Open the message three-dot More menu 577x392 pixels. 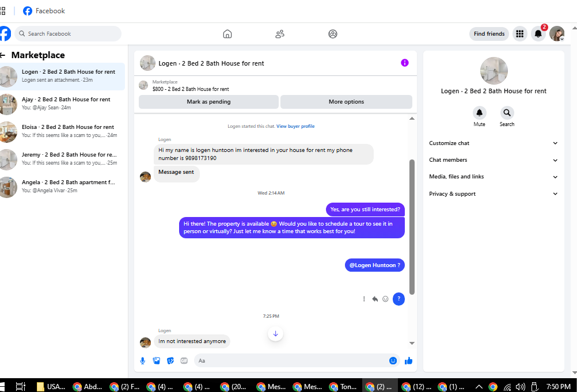pyautogui.click(x=364, y=299)
